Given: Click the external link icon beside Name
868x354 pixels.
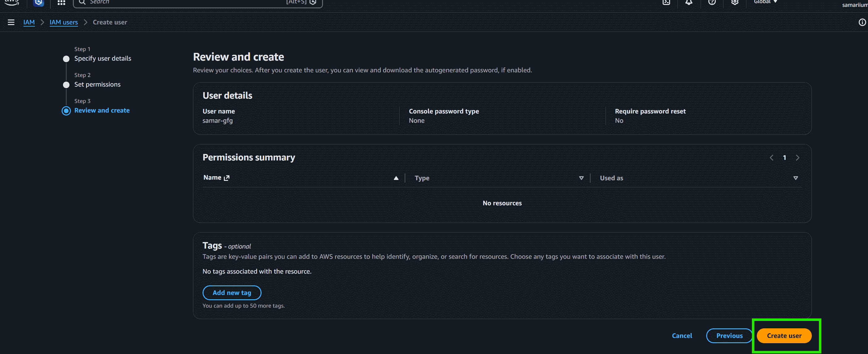Looking at the screenshot, I should click(227, 178).
